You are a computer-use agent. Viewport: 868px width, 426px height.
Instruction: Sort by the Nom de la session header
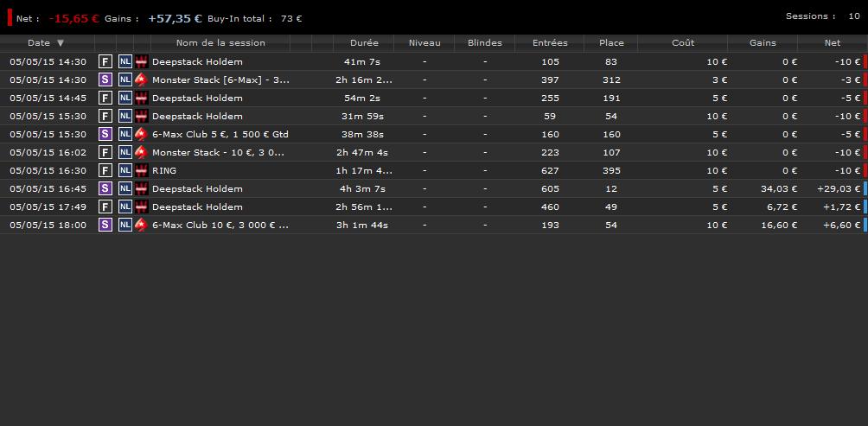pos(220,42)
